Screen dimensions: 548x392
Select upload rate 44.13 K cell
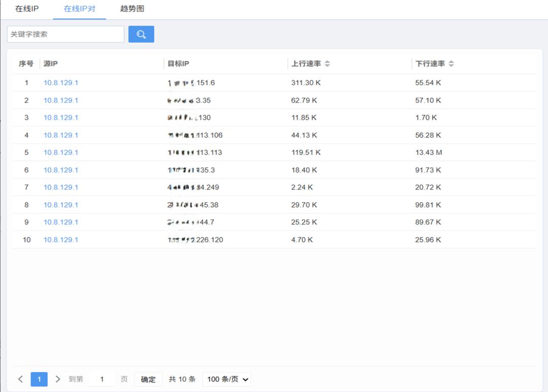coord(304,135)
